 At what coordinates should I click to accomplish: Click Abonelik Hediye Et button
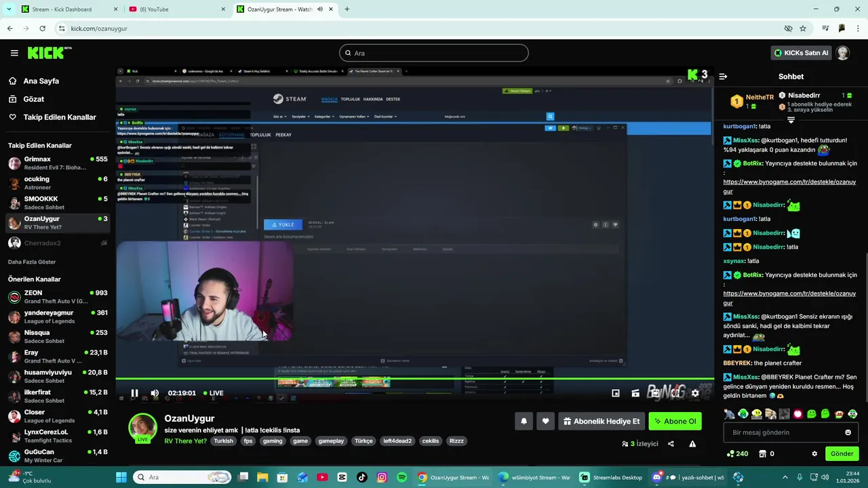coord(601,421)
